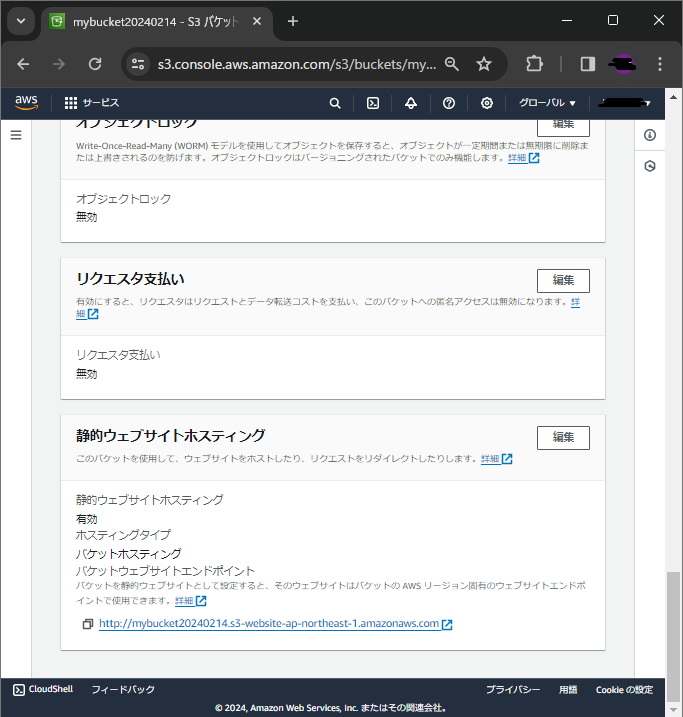Open the info panel icon on right sidebar
Viewport: 683px width, 717px height.
point(650,135)
